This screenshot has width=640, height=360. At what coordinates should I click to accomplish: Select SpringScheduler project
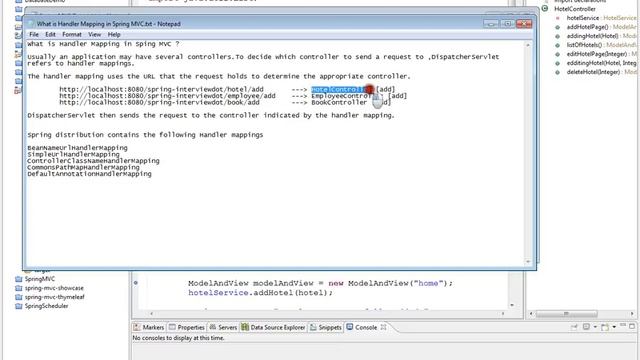point(46,306)
